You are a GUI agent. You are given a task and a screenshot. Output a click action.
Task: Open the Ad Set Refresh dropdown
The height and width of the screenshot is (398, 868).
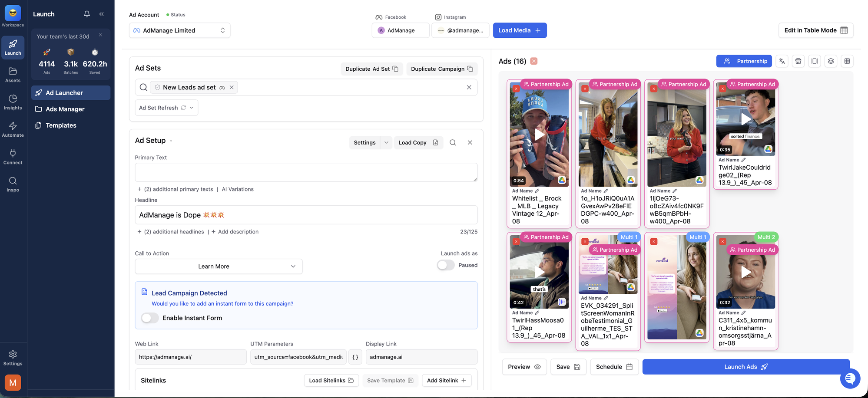[166, 108]
